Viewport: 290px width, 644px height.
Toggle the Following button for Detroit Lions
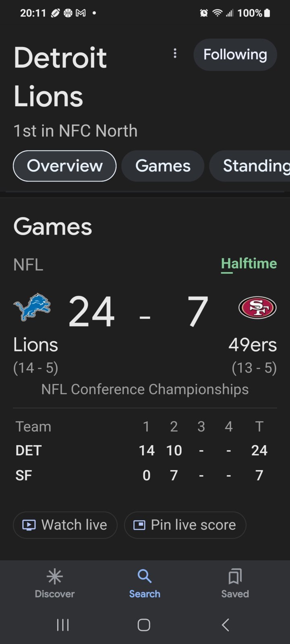[x=235, y=55]
